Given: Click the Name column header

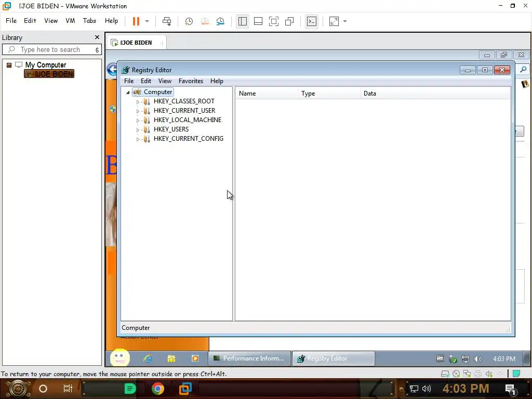Looking at the screenshot, I should pos(267,94).
